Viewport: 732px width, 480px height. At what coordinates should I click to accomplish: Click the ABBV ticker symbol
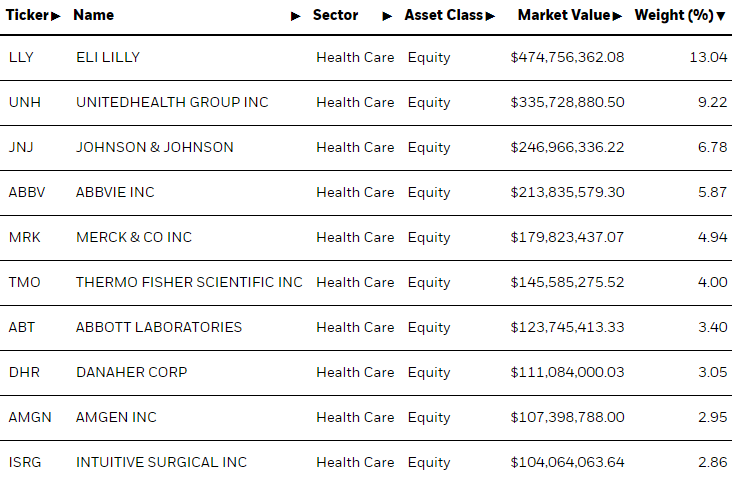point(27,192)
